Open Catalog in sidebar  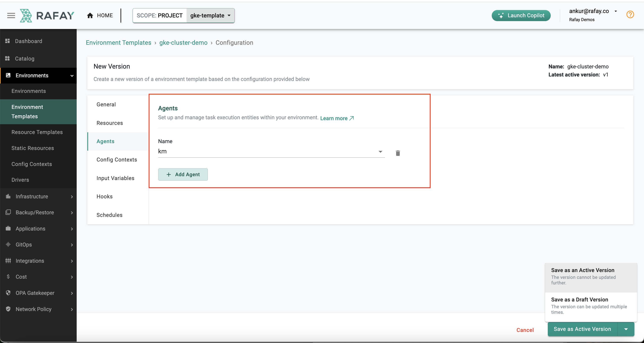pos(38,59)
